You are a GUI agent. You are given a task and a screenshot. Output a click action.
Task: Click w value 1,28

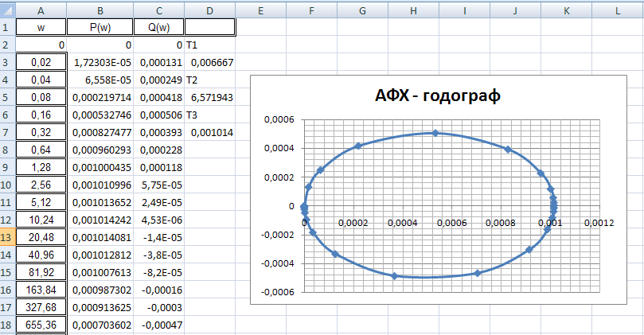pyautogui.click(x=41, y=167)
